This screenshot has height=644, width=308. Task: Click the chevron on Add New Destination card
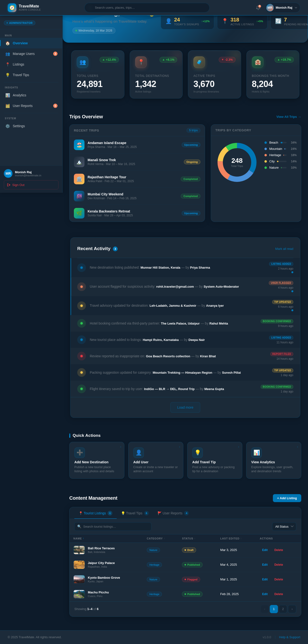coord(121,447)
